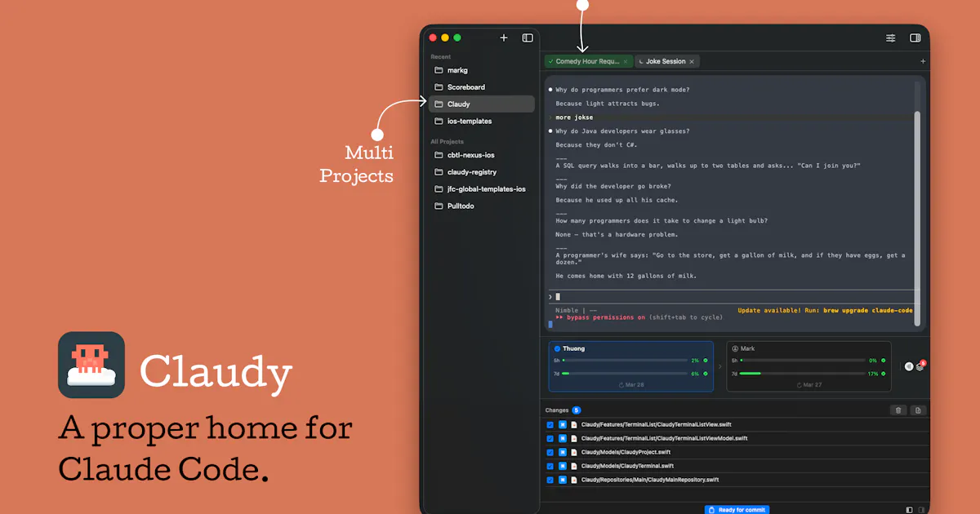Click the swift file icon for ClaudyTerminal.swift
Viewport: 980px width, 514px height.
574,466
